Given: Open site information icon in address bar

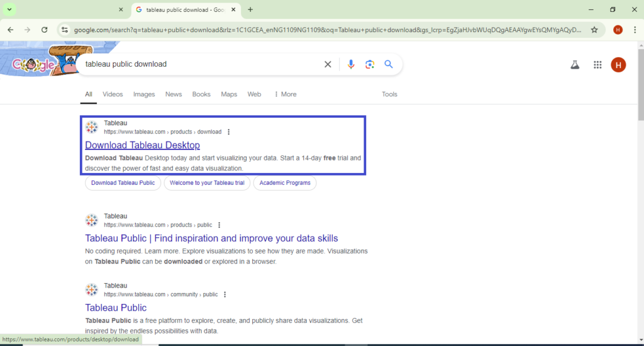Looking at the screenshot, I should tap(65, 30).
